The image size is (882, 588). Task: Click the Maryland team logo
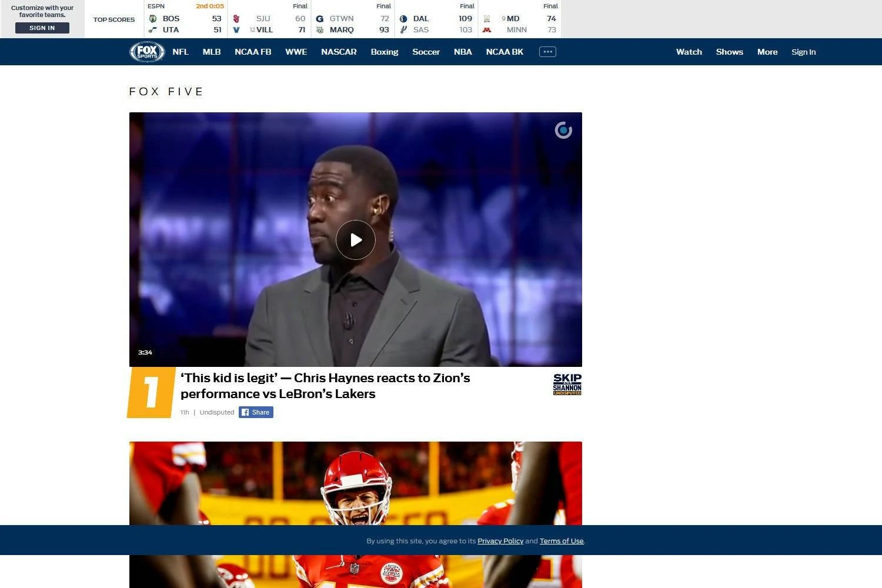[487, 19]
